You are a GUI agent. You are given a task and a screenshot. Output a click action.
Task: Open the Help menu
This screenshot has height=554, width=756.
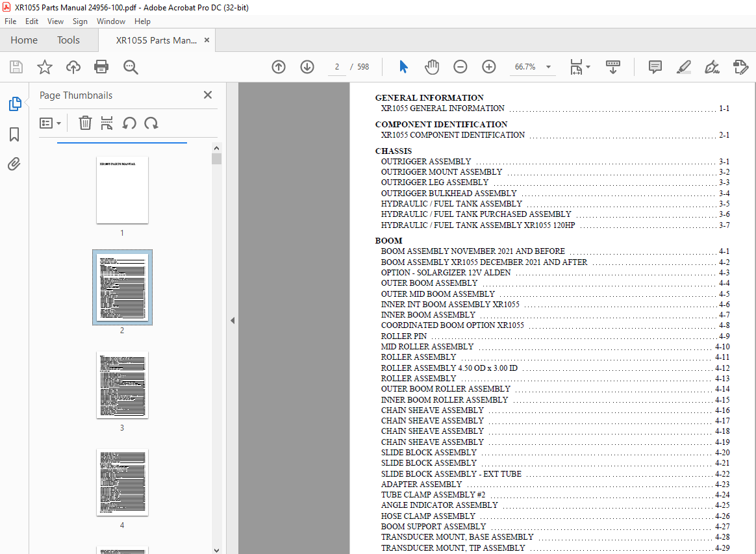click(x=142, y=21)
